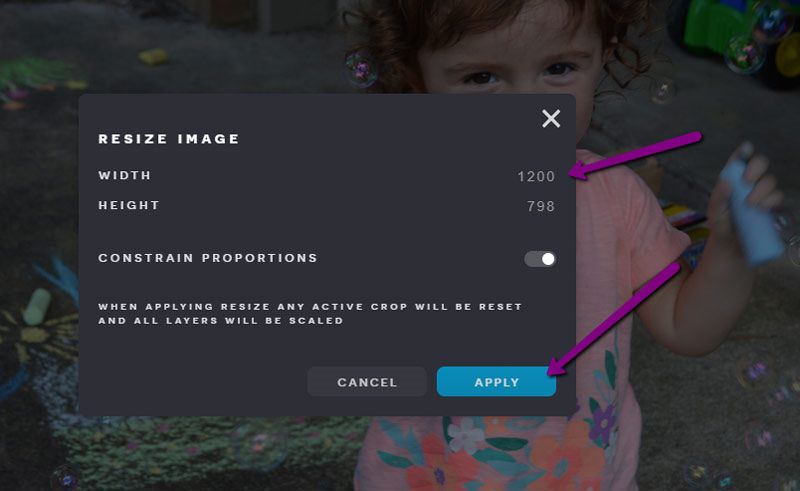Click the soap bubble beside the child's hair
The width and height of the screenshot is (800, 491).
[x=359, y=67]
